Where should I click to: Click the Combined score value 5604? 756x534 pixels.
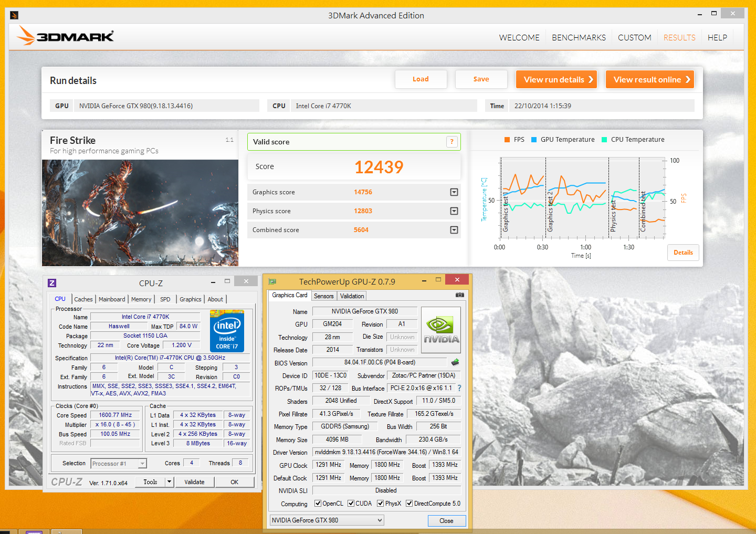click(361, 230)
